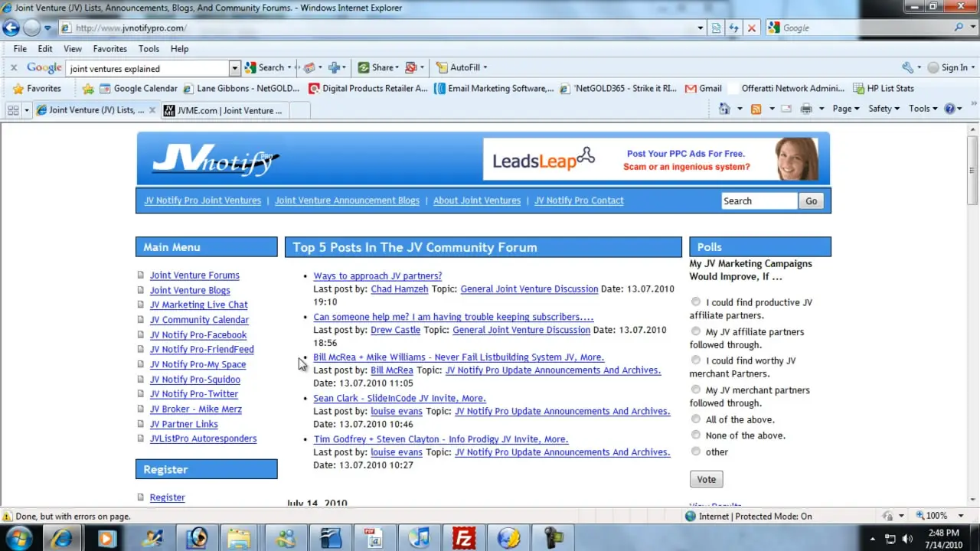Open the File menu
The width and height of the screenshot is (980, 551).
point(20,49)
